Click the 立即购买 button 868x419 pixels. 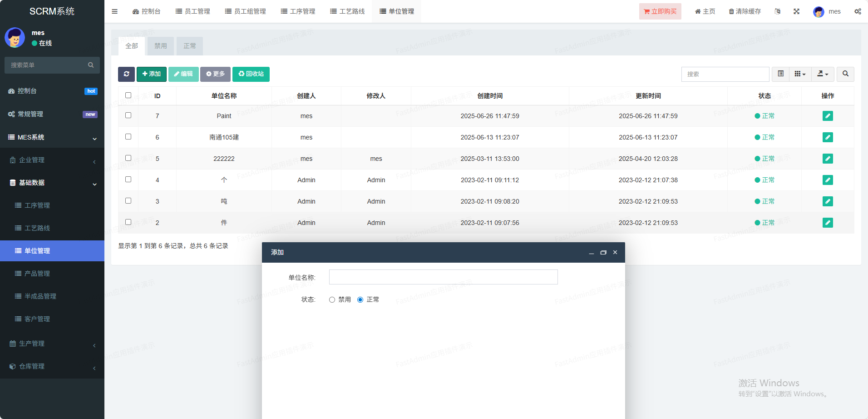pyautogui.click(x=660, y=11)
